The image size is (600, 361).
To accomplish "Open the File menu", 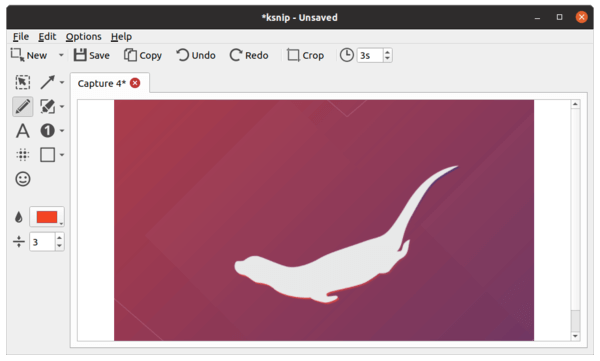I will [21, 37].
